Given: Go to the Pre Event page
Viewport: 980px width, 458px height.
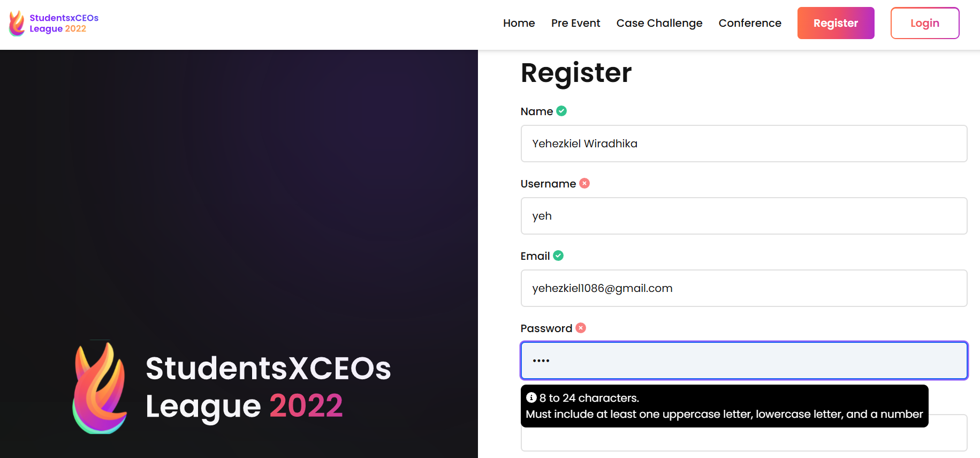Looking at the screenshot, I should (x=575, y=23).
